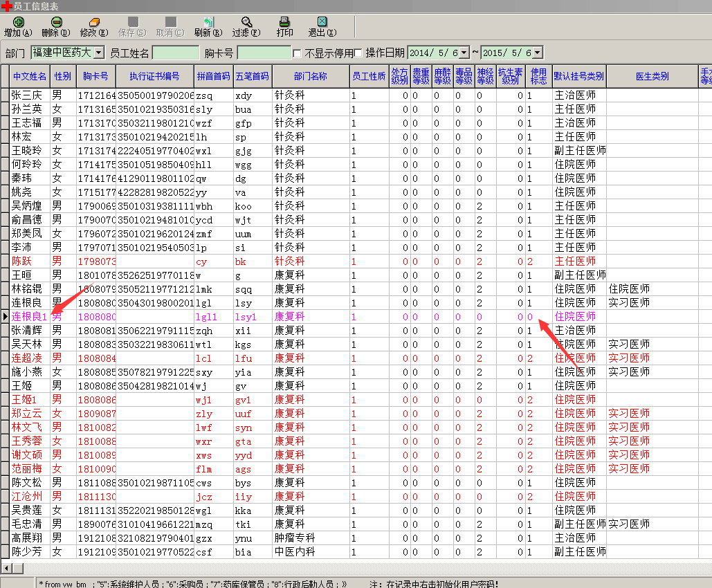This screenshot has height=588, width=712.
Task: Open the end date 2015/5/6 dropdown
Action: 538,53
